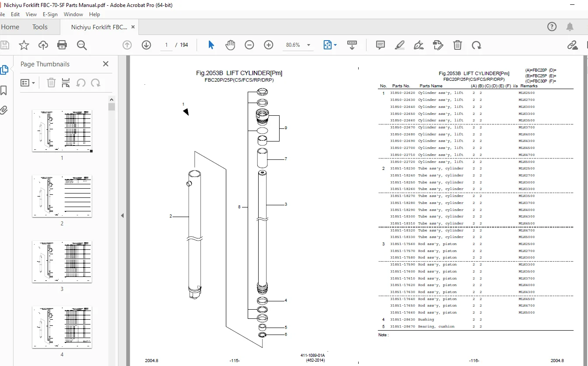The width and height of the screenshot is (588, 366).
Task: Close the Page Thumbnails panel
Action: click(105, 64)
